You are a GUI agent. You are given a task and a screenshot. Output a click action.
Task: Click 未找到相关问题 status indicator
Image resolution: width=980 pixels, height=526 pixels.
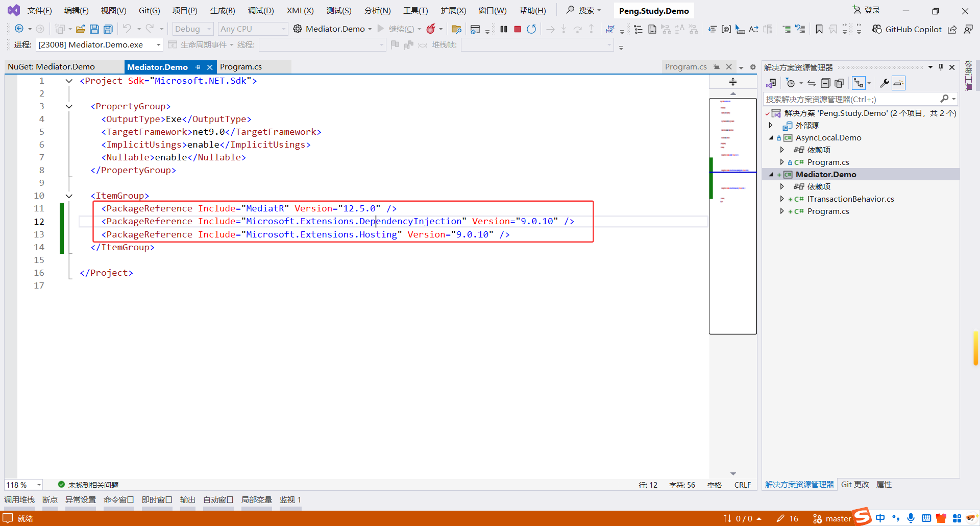tap(88, 485)
